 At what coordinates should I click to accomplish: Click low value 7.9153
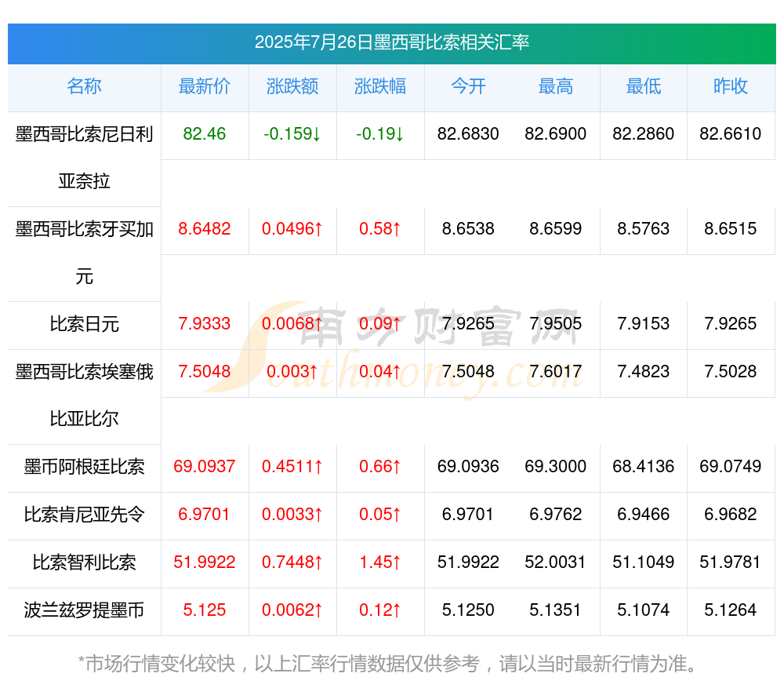point(644,324)
